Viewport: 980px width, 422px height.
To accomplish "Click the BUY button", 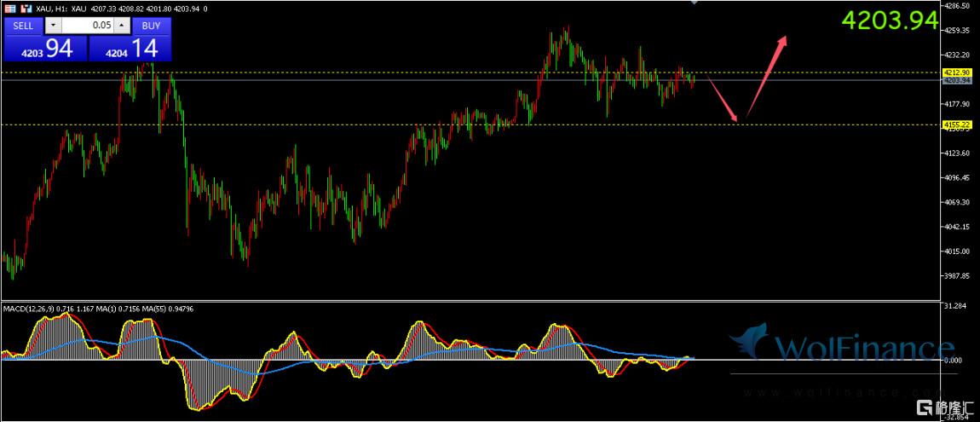I will point(151,26).
